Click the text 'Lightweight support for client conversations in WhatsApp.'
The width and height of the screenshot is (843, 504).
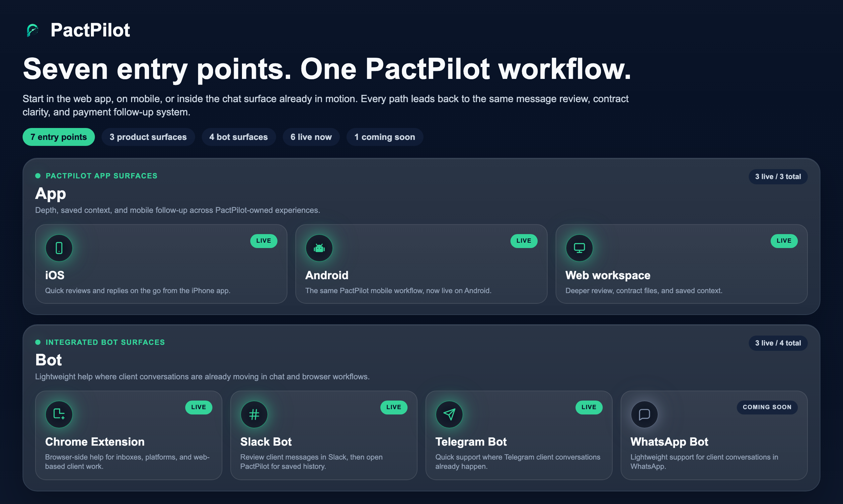click(704, 462)
